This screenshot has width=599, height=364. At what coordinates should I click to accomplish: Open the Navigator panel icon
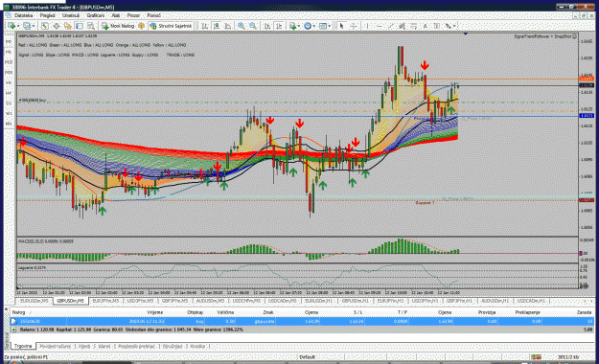click(x=68, y=26)
